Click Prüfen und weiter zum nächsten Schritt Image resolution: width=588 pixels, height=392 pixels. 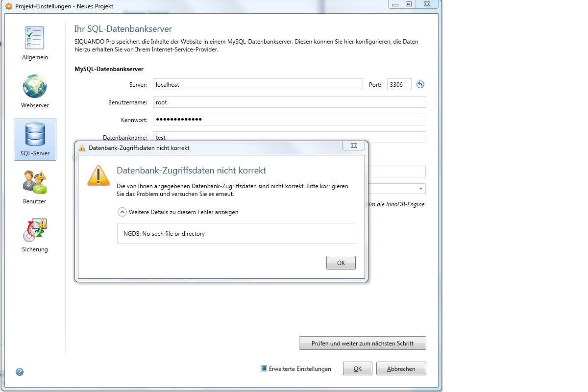(362, 343)
